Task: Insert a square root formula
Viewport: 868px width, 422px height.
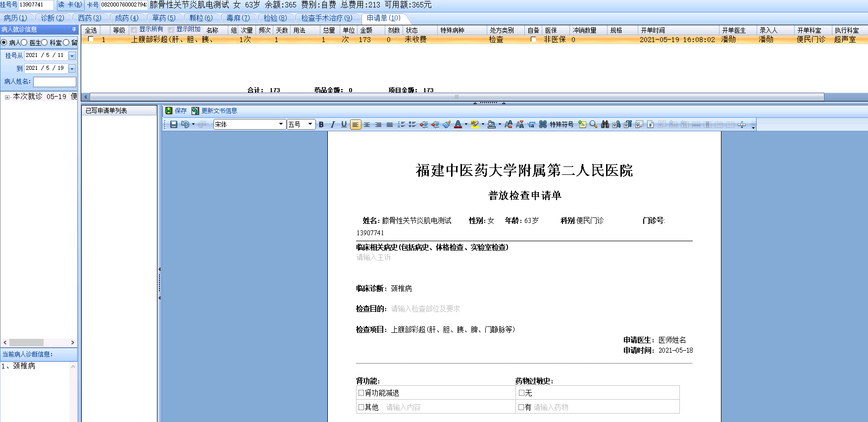Action: click(531, 124)
